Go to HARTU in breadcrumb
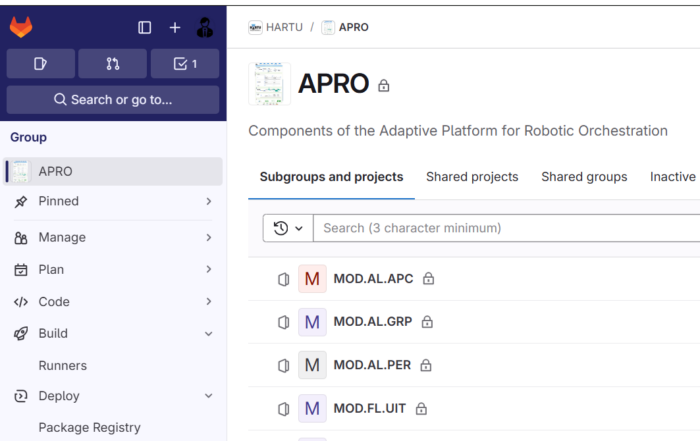This screenshot has width=700, height=441. [284, 27]
